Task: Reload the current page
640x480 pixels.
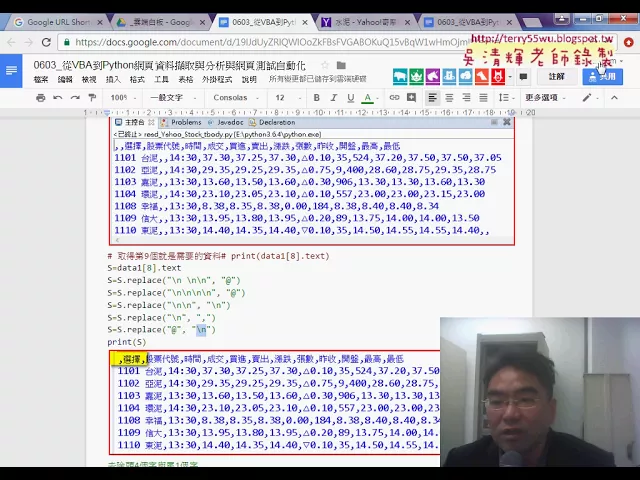Action: coord(46,42)
